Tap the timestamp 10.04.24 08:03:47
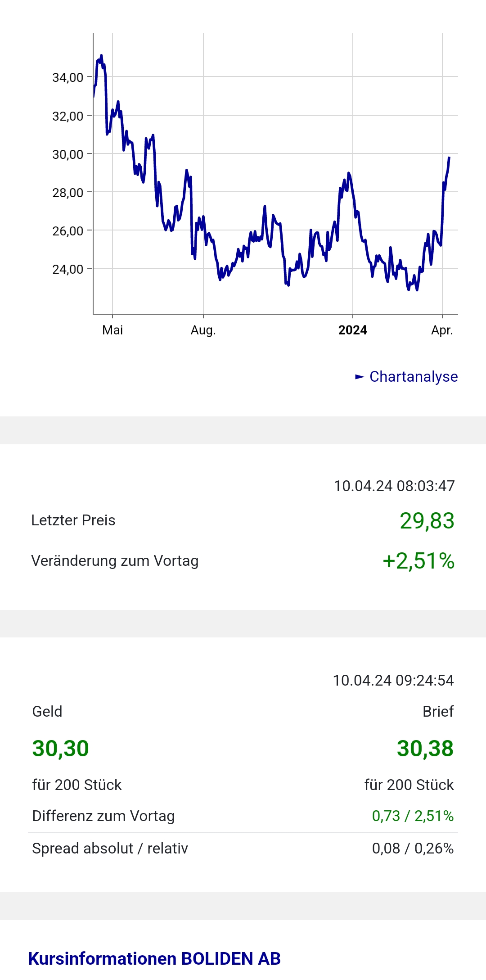Viewport: 486px width, 980px height. [394, 486]
